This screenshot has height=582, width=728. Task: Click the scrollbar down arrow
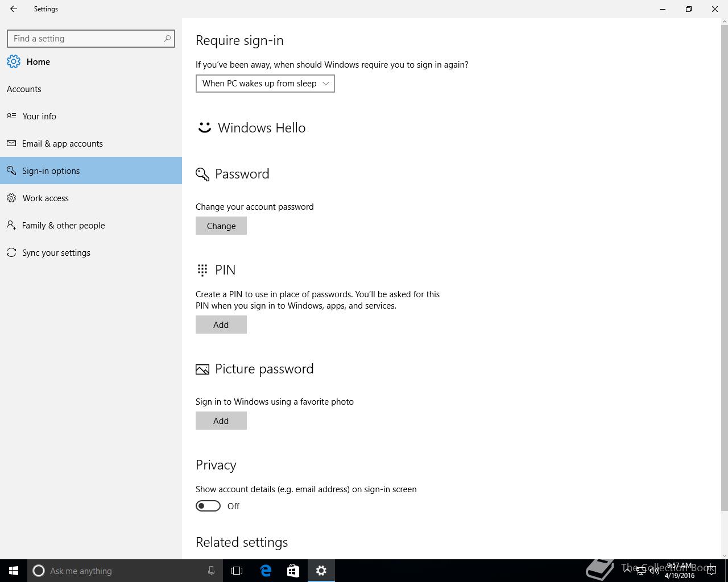tap(724, 555)
